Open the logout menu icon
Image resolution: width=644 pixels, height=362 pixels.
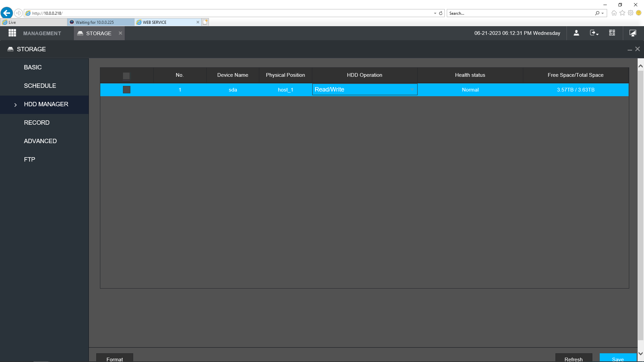point(594,33)
